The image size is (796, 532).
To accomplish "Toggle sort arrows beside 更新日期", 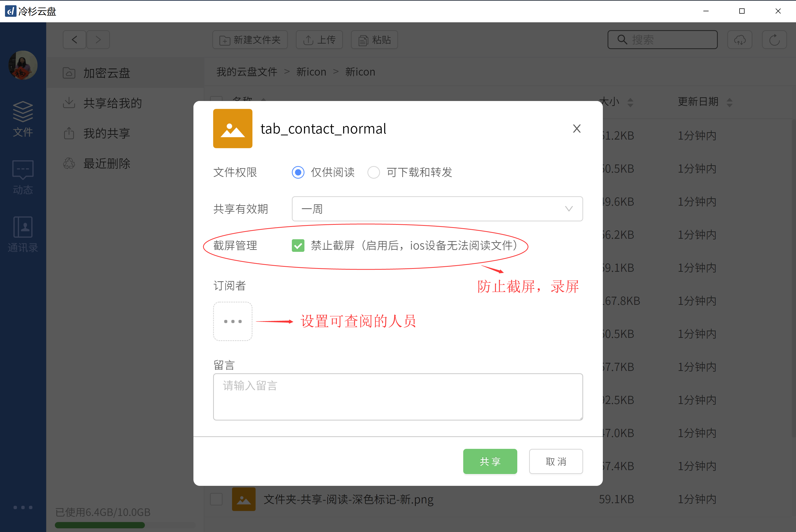I will coord(729,102).
